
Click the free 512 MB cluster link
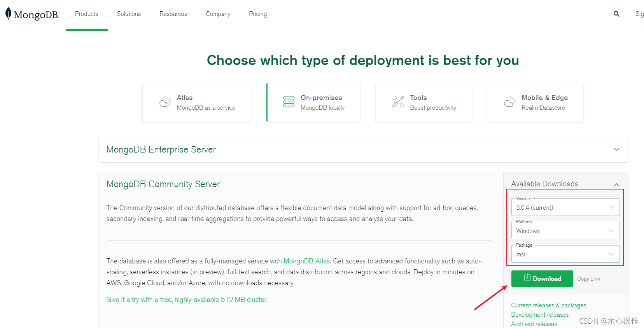point(187,300)
